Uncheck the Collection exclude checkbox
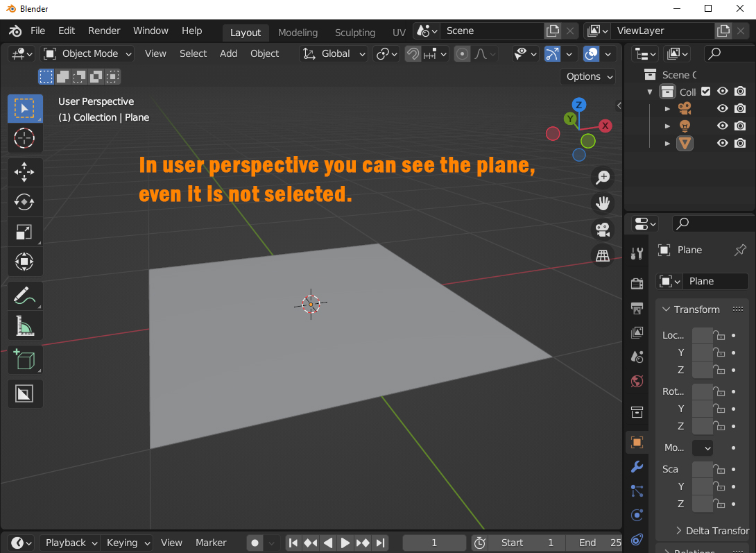 (x=706, y=91)
